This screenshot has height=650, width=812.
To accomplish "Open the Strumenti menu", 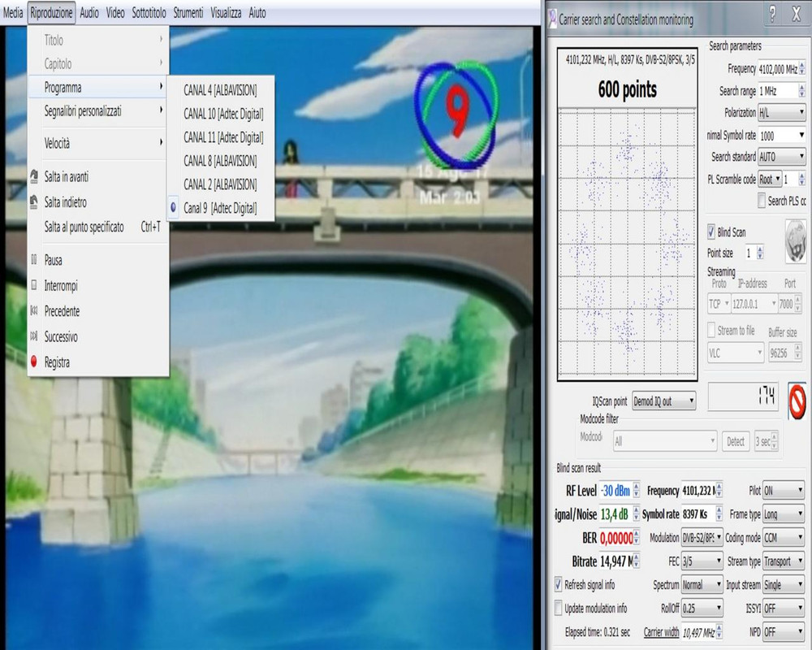I will (x=188, y=13).
